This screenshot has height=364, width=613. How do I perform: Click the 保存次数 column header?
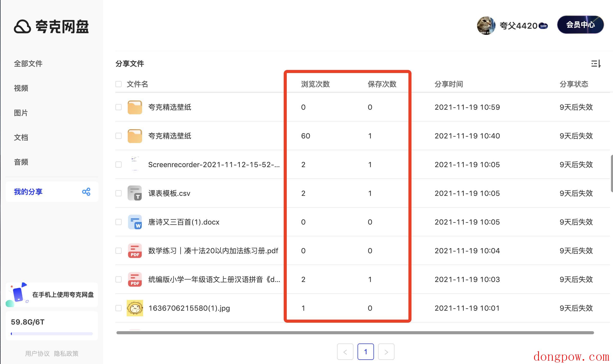[382, 84]
